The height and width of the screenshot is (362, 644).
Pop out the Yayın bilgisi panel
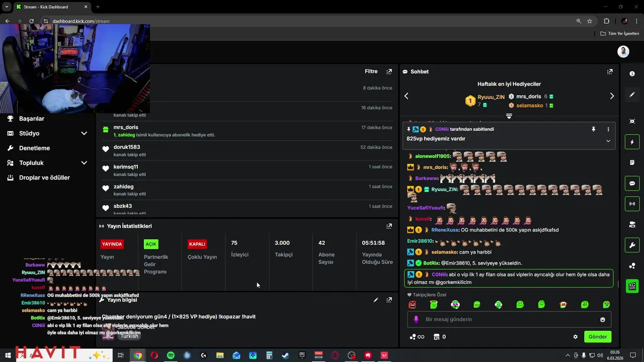pyautogui.click(x=389, y=300)
